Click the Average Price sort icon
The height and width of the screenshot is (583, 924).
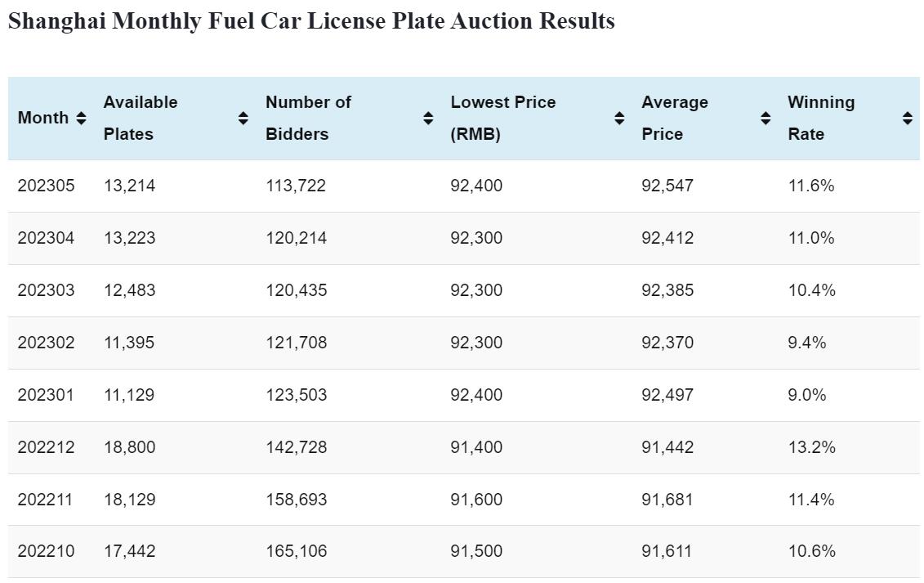coord(766,119)
